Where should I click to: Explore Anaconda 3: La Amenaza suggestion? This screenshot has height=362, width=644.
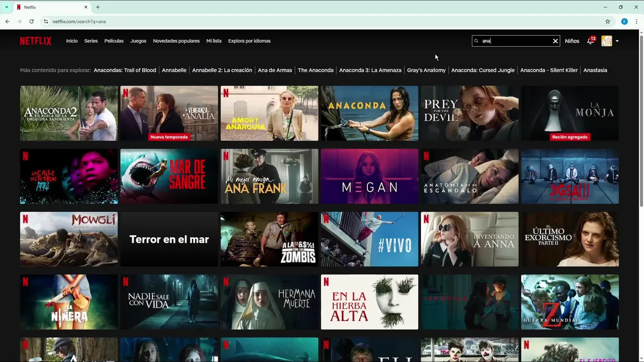(370, 70)
